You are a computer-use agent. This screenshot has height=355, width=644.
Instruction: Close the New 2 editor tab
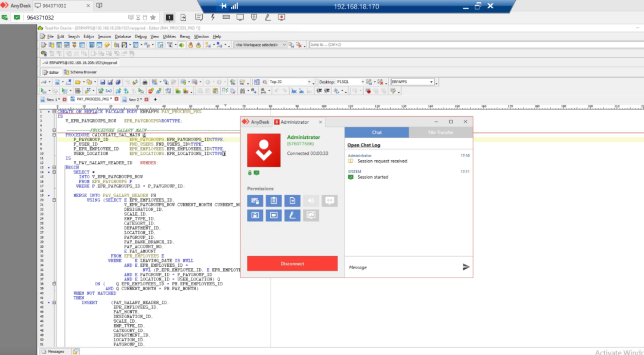pos(146,99)
